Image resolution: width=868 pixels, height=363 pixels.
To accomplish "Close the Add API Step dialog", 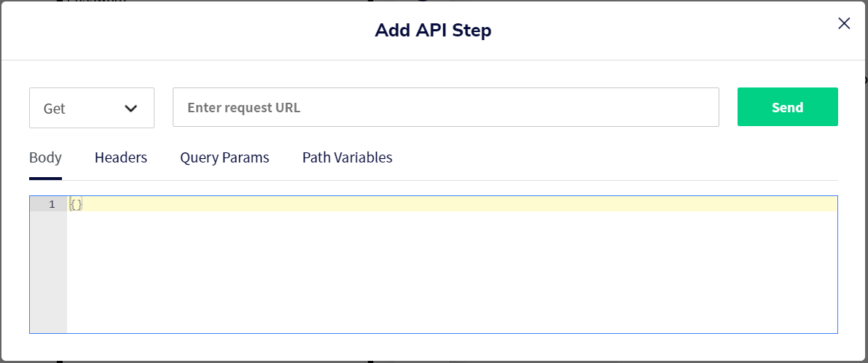I will (x=844, y=23).
